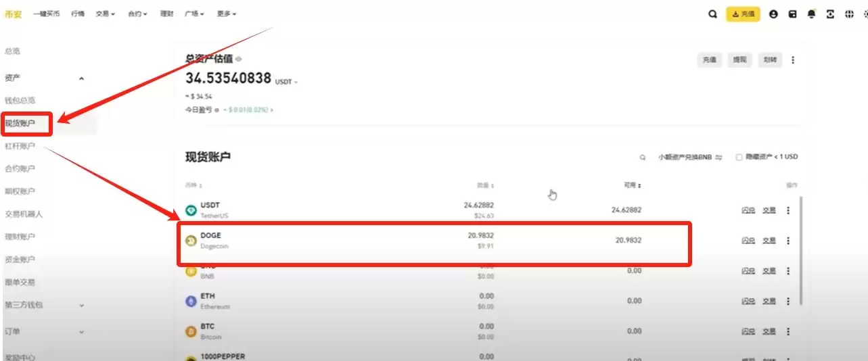
Task: Open the globe language selector
Action: tap(849, 14)
